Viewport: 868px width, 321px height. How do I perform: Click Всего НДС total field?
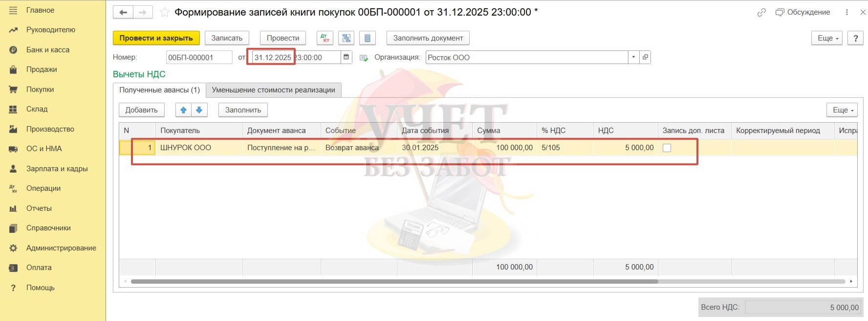pyautogui.click(x=803, y=307)
